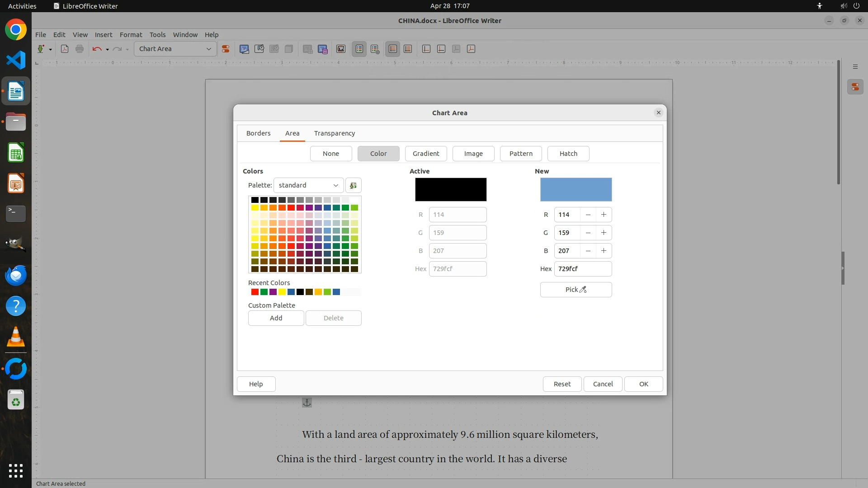Toggle Legend On/Off toolbar icon
The image size is (868, 488).
(x=359, y=49)
